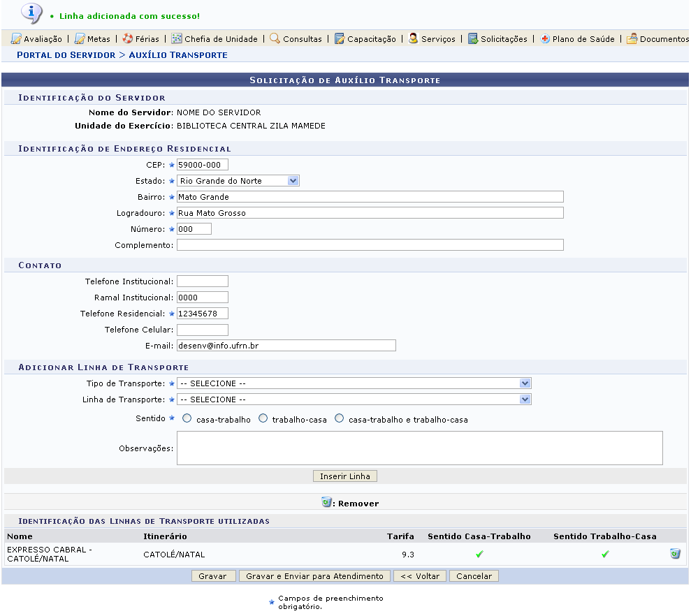Click the Serviços person icon
691x616 pixels.
[x=414, y=39]
